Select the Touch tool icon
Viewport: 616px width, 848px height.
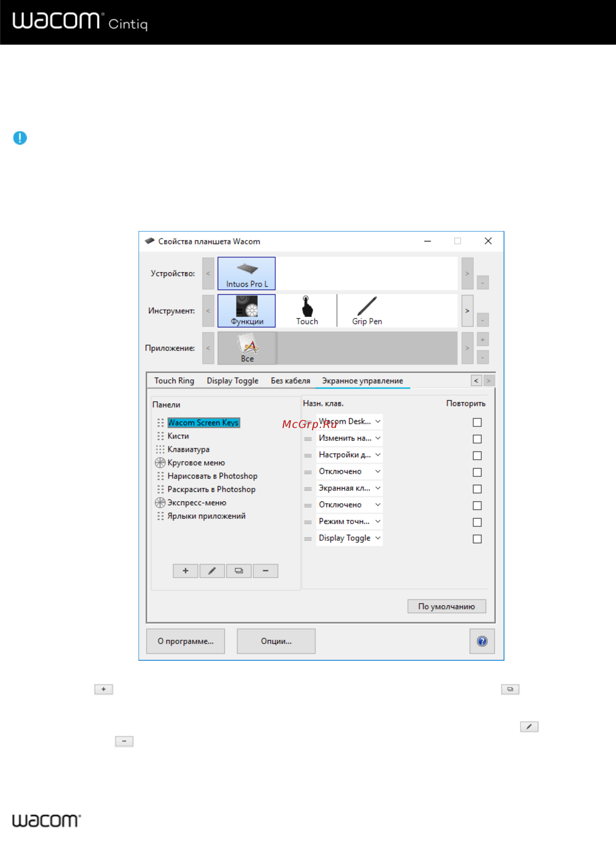coord(307,311)
